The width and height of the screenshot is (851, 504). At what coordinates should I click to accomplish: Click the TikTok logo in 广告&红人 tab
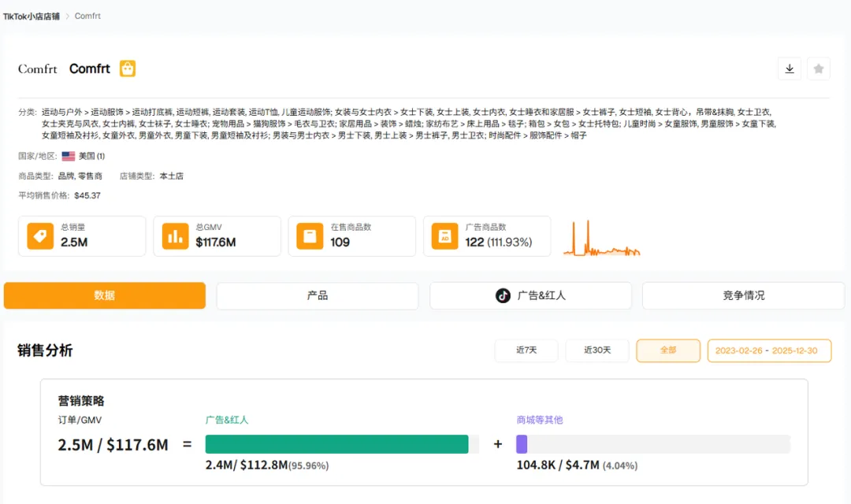pos(503,295)
